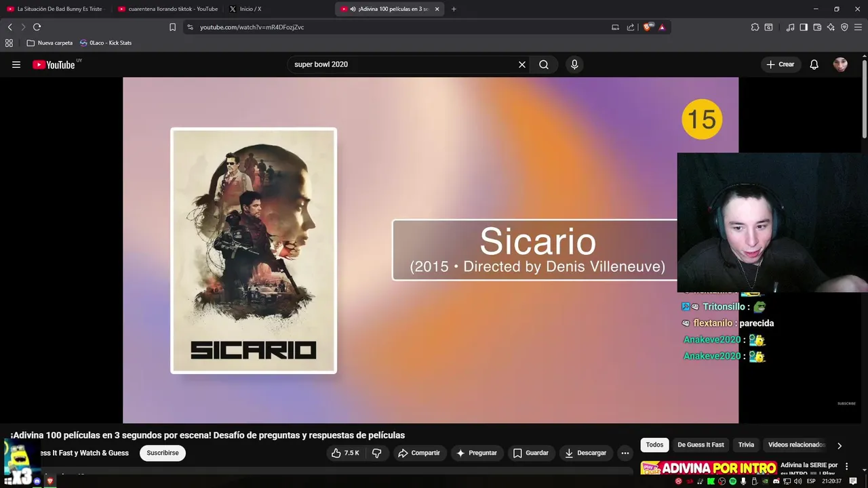Screen dimensions: 868x488
Task: Switch to La Situación De Bad Bunny tab
Action: [x=55, y=9]
